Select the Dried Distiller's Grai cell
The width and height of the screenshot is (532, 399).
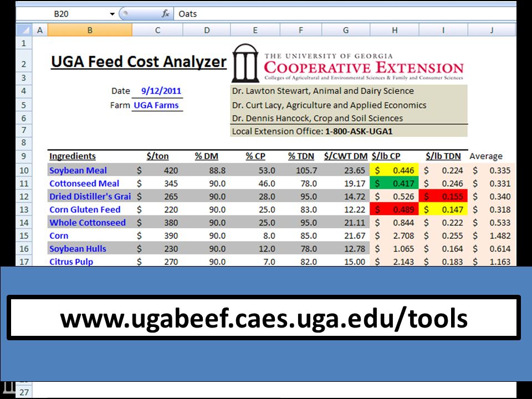(90, 196)
